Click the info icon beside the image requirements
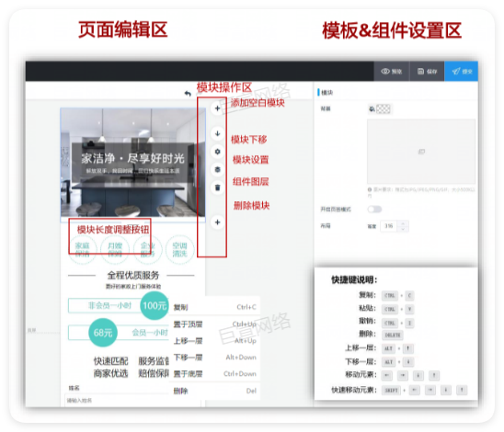504x432 pixels. tap(370, 190)
